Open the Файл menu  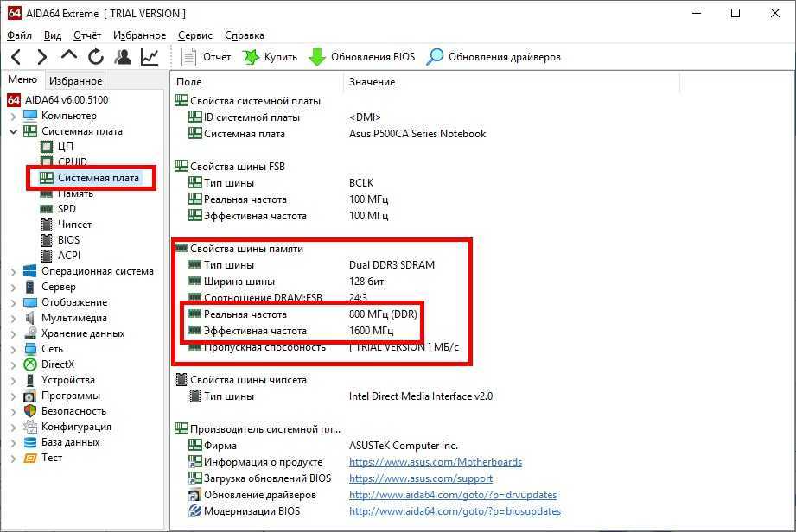(19, 35)
